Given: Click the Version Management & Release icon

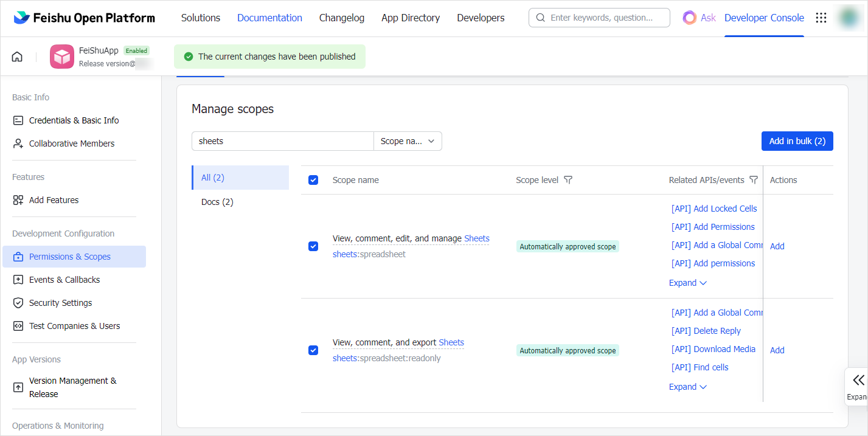Looking at the screenshot, I should pos(18,387).
